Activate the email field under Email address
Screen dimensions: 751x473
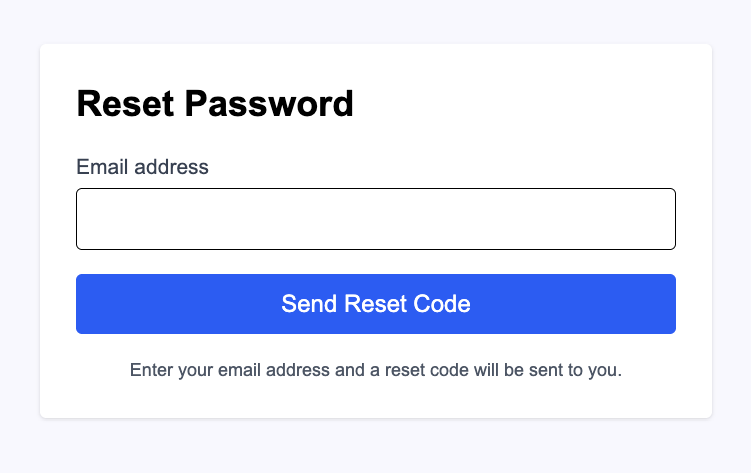click(375, 219)
